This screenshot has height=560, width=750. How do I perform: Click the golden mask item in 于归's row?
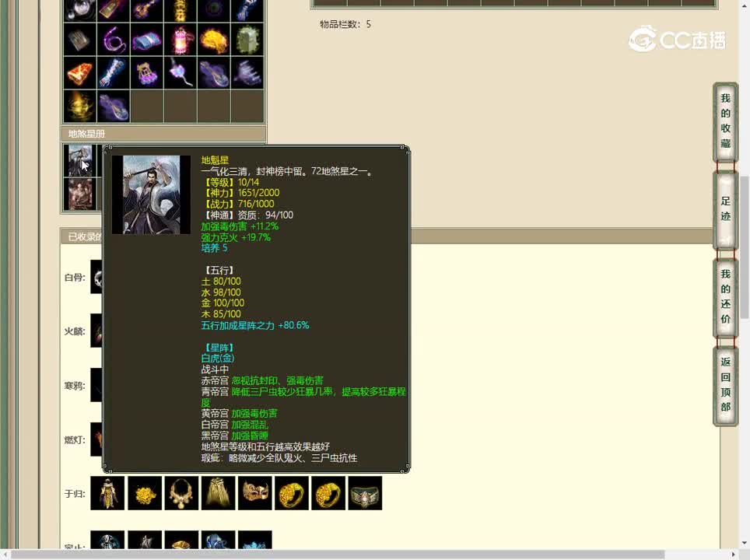tap(255, 493)
